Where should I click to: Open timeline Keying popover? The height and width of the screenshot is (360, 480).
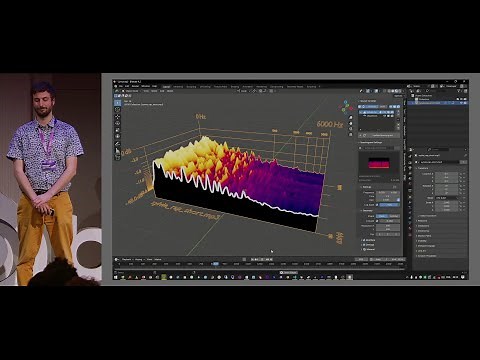(139, 259)
